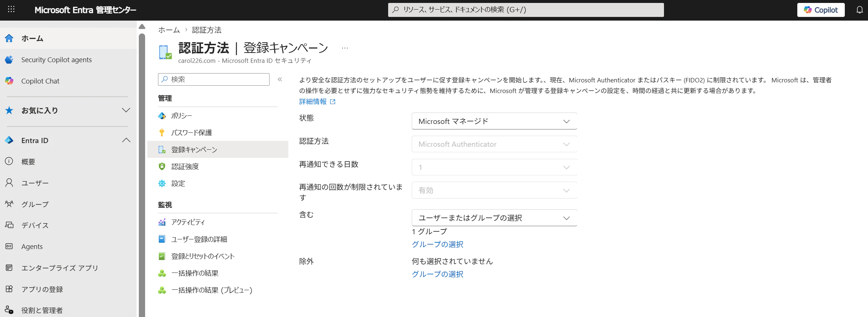Click the お気に入り star icon
Image resolution: width=868 pixels, height=317 pixels.
click(x=9, y=110)
